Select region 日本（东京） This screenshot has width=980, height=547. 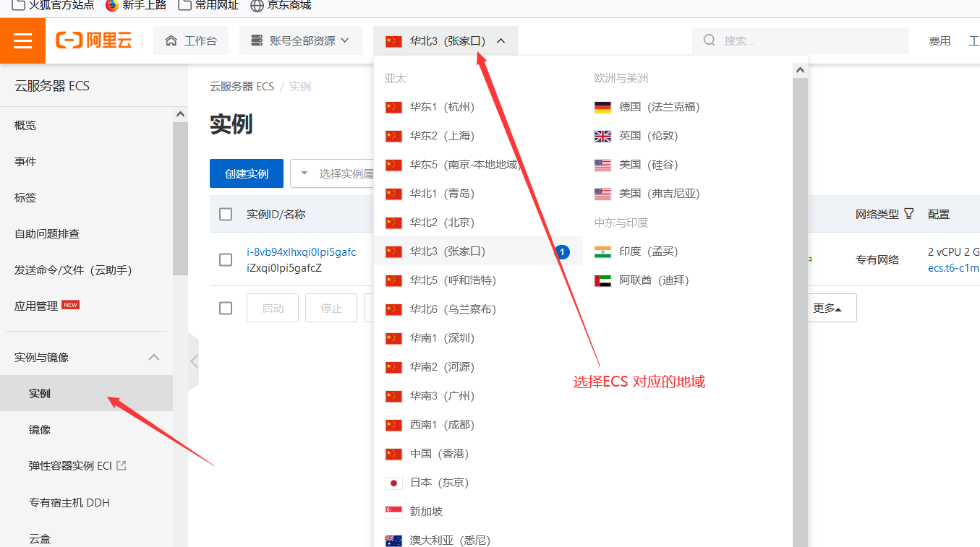(x=478, y=483)
